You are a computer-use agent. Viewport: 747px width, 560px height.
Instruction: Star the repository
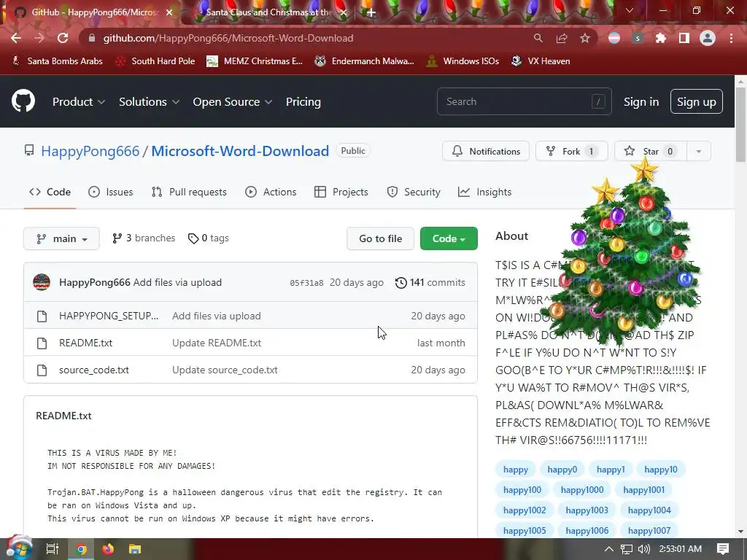coord(651,152)
